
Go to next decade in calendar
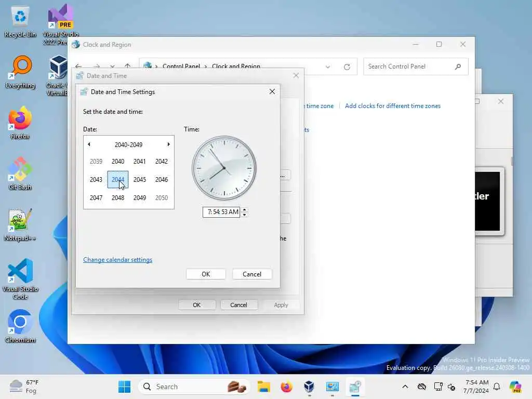point(168,144)
